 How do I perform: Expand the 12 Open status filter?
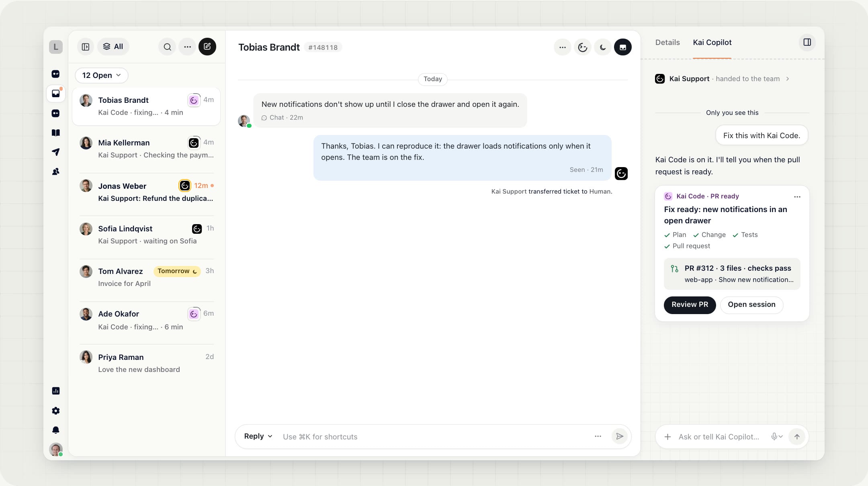[x=102, y=76]
